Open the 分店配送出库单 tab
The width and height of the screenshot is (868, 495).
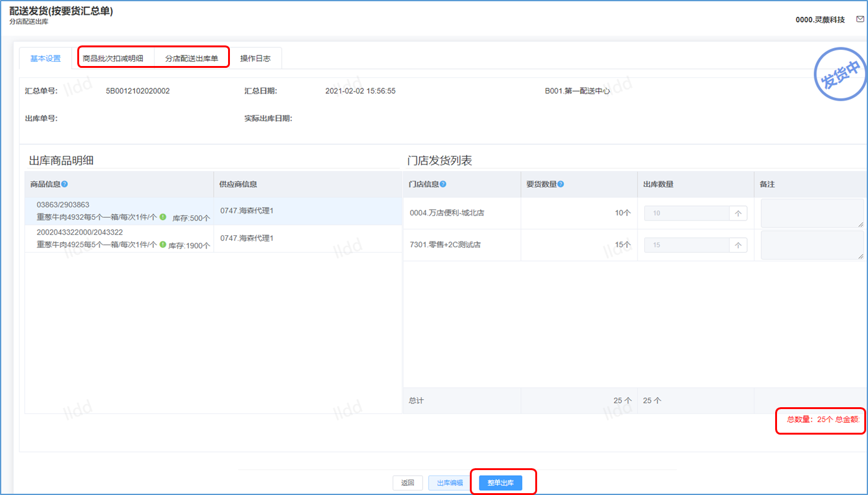(x=191, y=59)
